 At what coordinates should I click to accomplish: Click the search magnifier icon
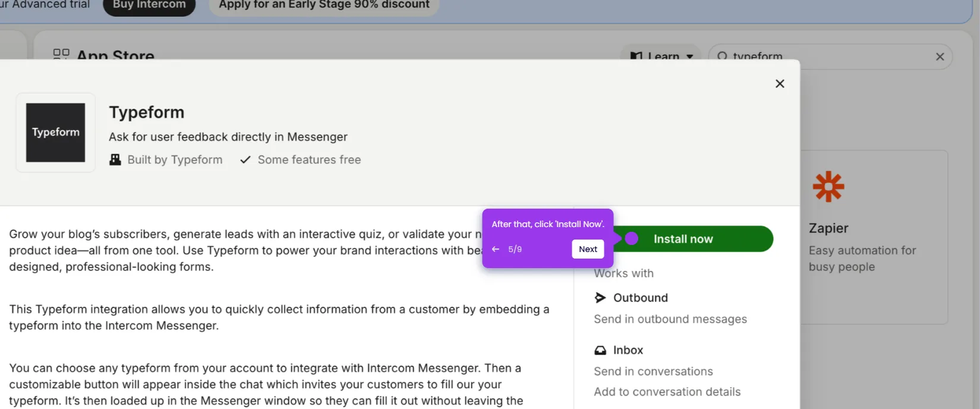tap(722, 56)
